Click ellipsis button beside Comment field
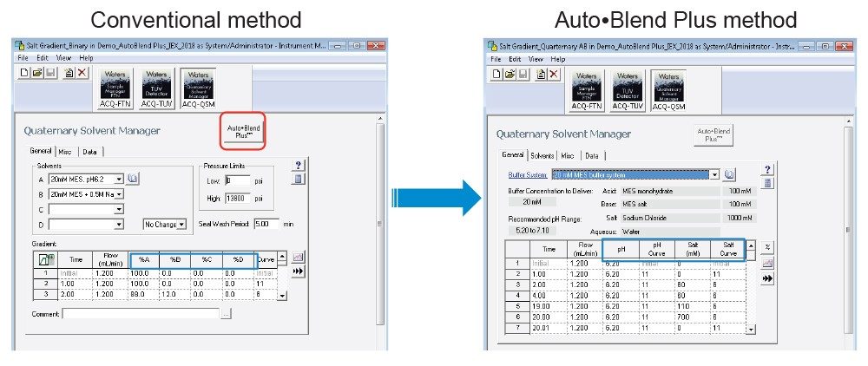The width and height of the screenshot is (868, 366). coord(226,314)
